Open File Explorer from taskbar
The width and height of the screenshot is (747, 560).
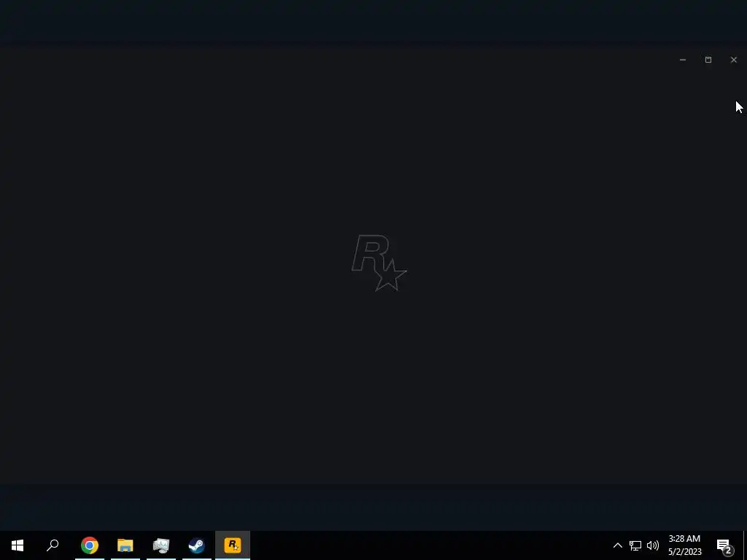point(125,545)
